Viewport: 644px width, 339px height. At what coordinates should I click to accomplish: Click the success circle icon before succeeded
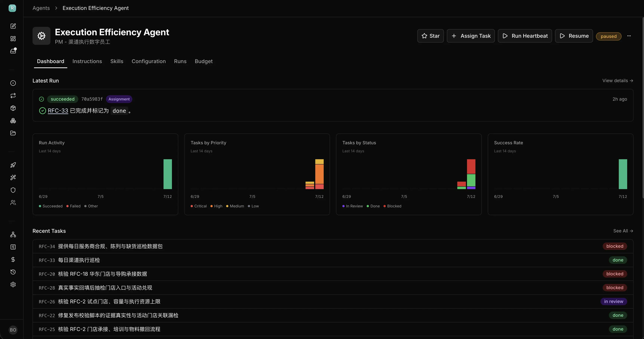[x=41, y=99]
